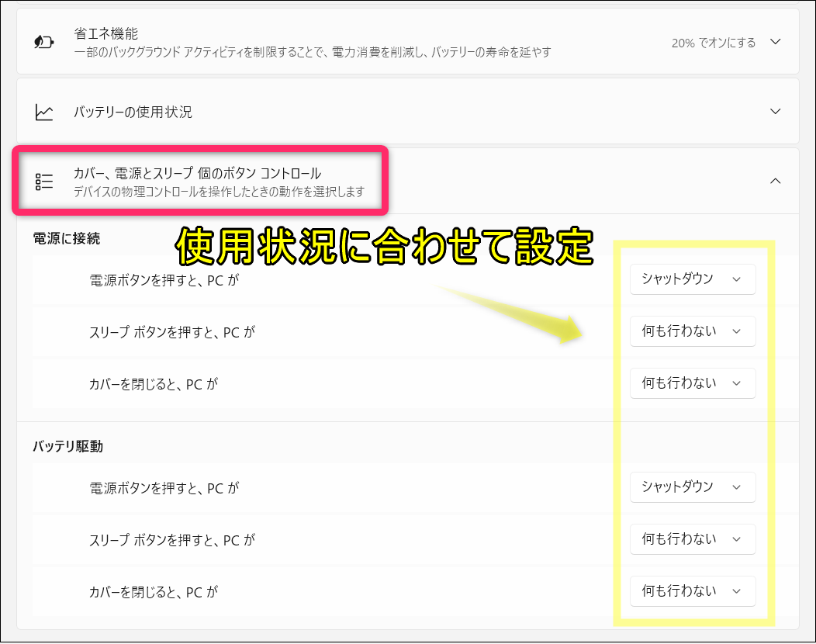Viewport: 816px width, 644px height.
Task: Open battery lid close action dropdown
Action: 692,590
